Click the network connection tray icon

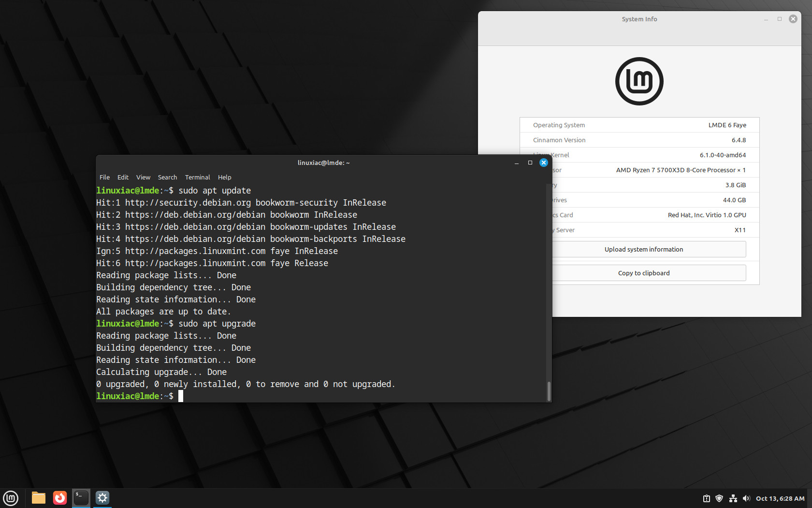(x=733, y=498)
